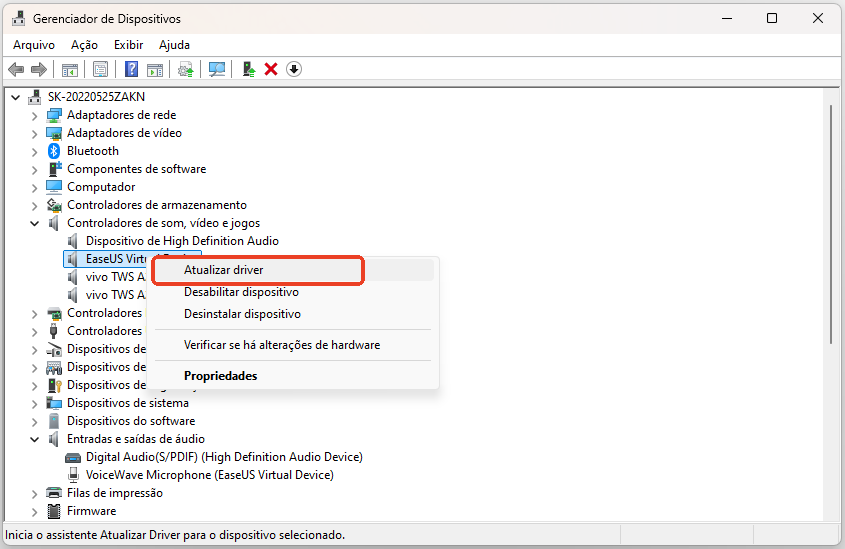Open the Ação menu

point(84,45)
